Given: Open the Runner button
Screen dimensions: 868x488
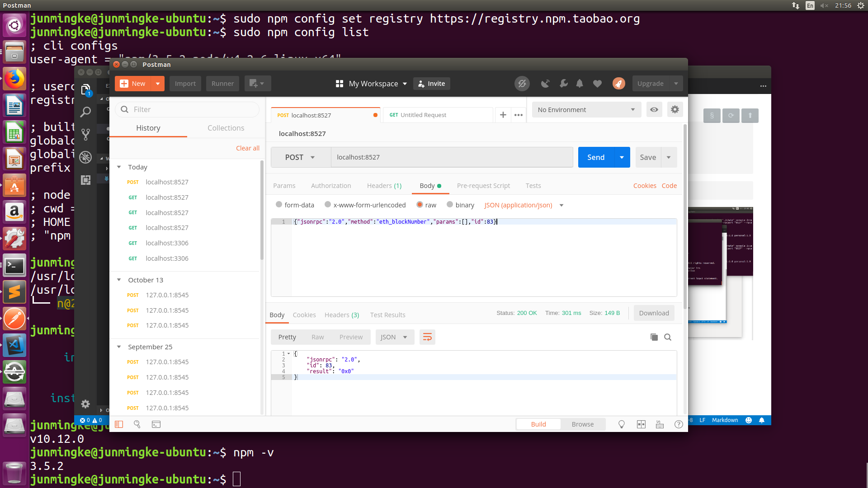Looking at the screenshot, I should coord(222,84).
